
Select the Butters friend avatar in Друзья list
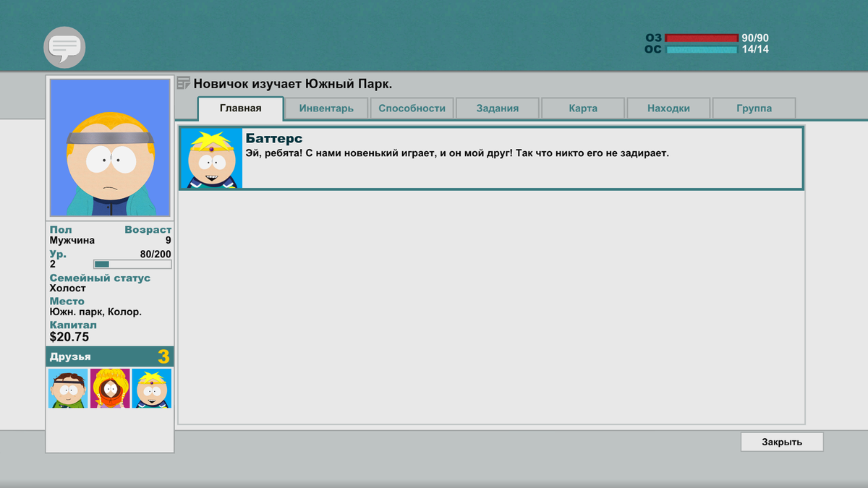coord(152,388)
